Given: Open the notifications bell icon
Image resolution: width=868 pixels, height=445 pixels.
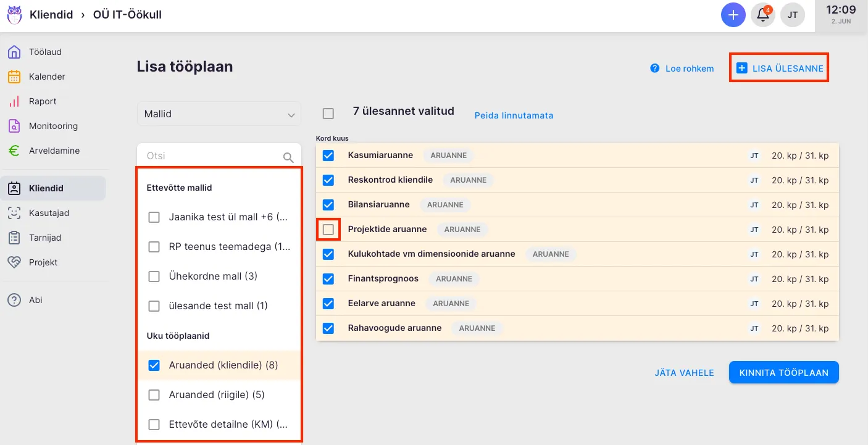Looking at the screenshot, I should point(763,15).
